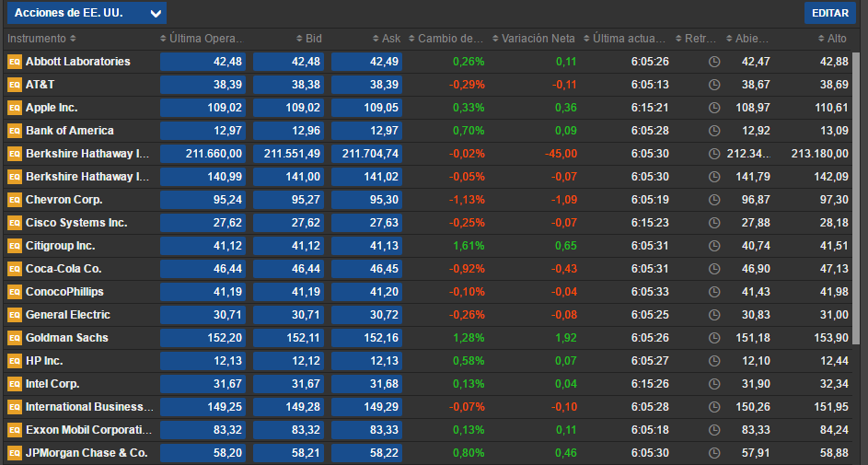Select the International Business instrument name

[89, 407]
